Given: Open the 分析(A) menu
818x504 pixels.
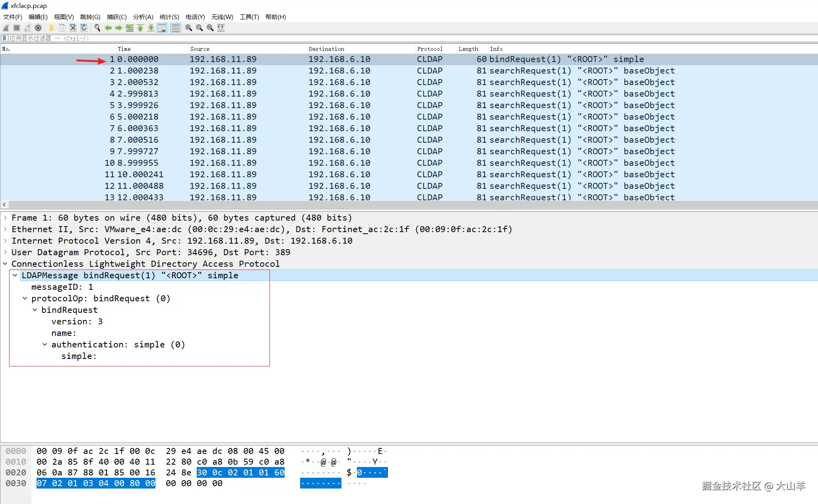Looking at the screenshot, I should (x=143, y=17).
